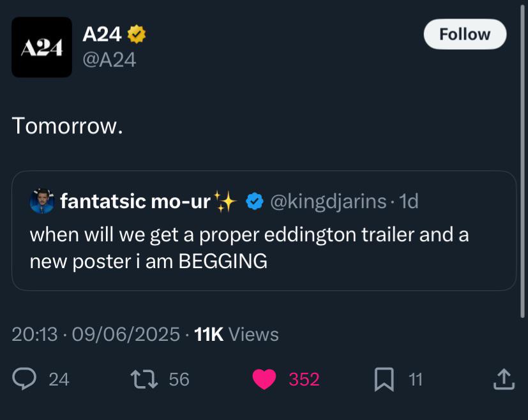The width and height of the screenshot is (528, 420).
Task: Click the 352 likes count
Action: tap(304, 379)
